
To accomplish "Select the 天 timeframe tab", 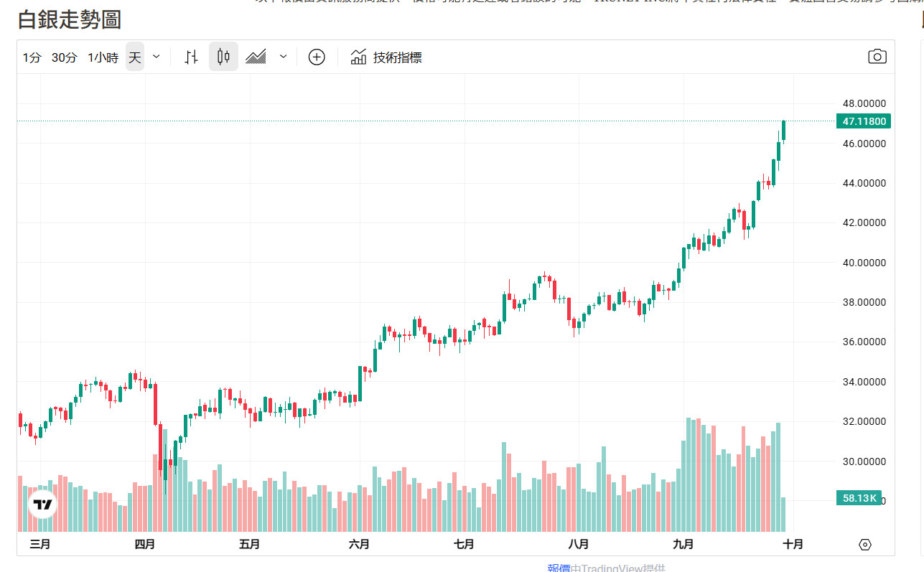I will point(134,57).
